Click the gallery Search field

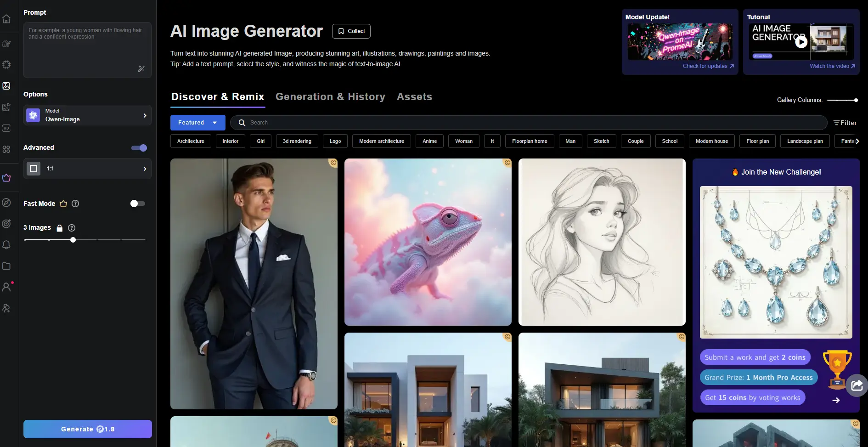528,123
